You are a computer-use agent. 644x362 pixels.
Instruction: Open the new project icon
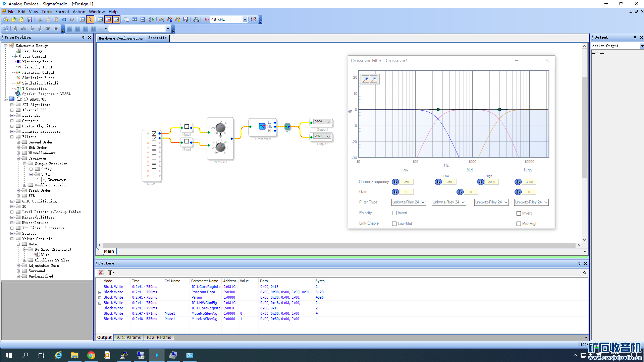click(x=6, y=20)
